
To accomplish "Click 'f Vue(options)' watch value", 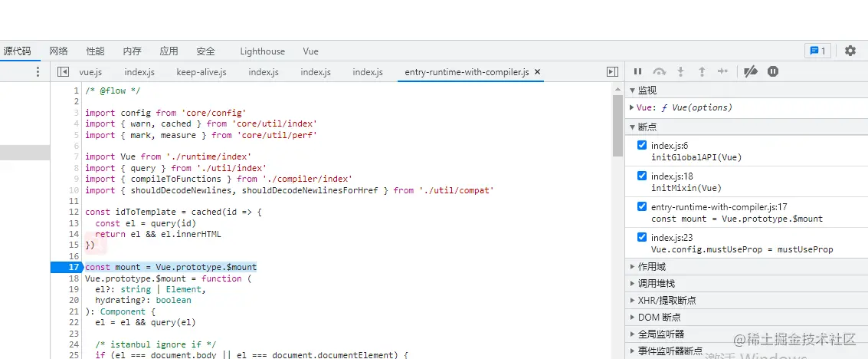I will click(x=696, y=107).
